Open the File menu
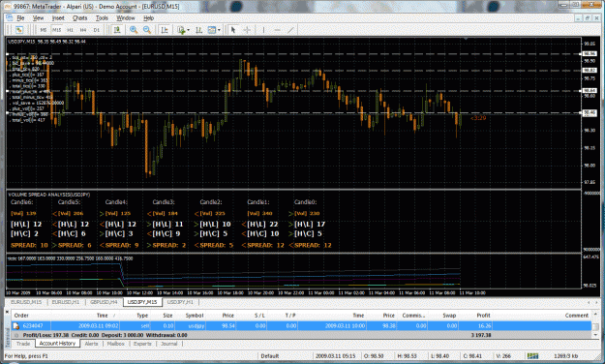 pos(20,17)
